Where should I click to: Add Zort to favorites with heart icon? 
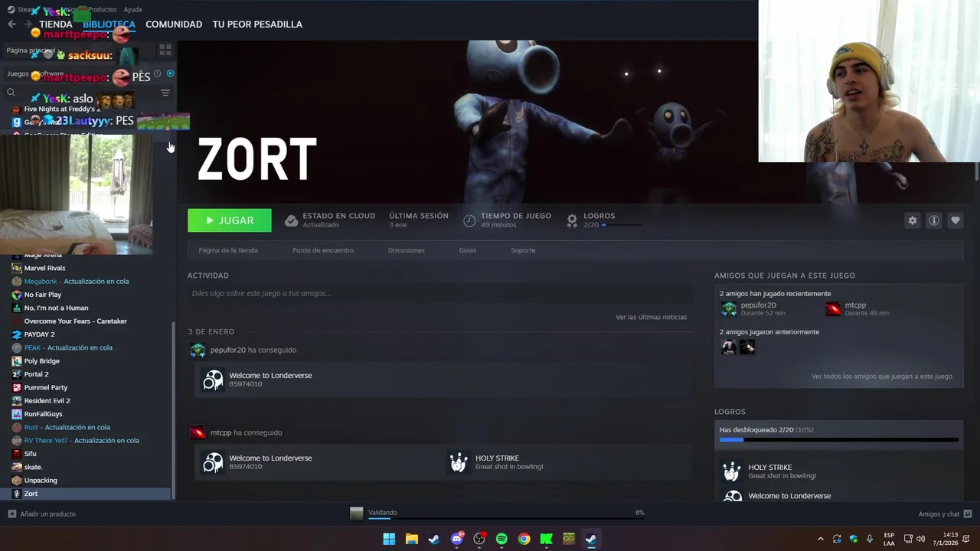(955, 220)
